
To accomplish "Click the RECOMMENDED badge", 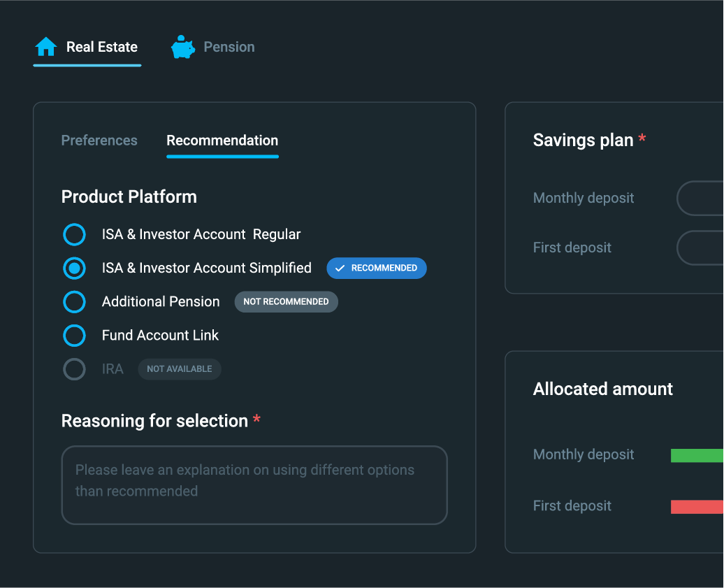I will (x=376, y=268).
